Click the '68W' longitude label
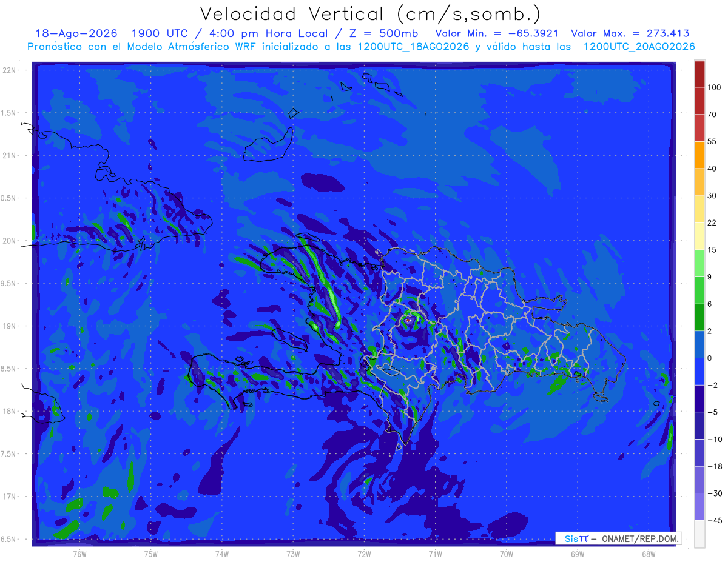This screenshot has height=562, width=728. [649, 554]
